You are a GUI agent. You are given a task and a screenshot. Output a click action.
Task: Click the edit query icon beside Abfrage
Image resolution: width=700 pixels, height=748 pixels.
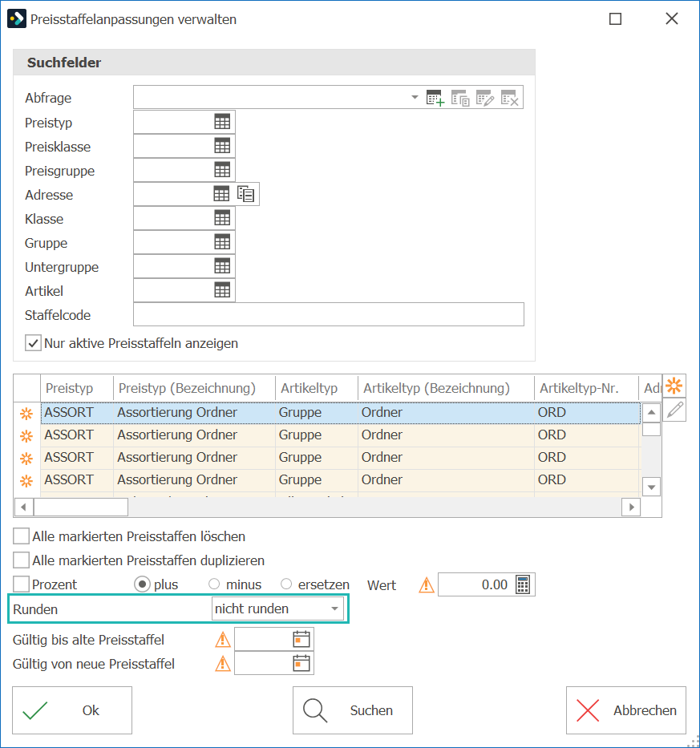(x=485, y=98)
